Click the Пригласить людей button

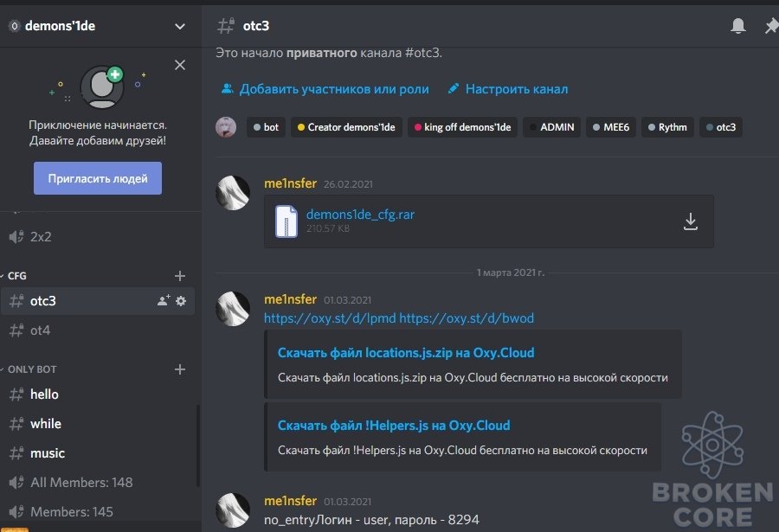pos(98,178)
